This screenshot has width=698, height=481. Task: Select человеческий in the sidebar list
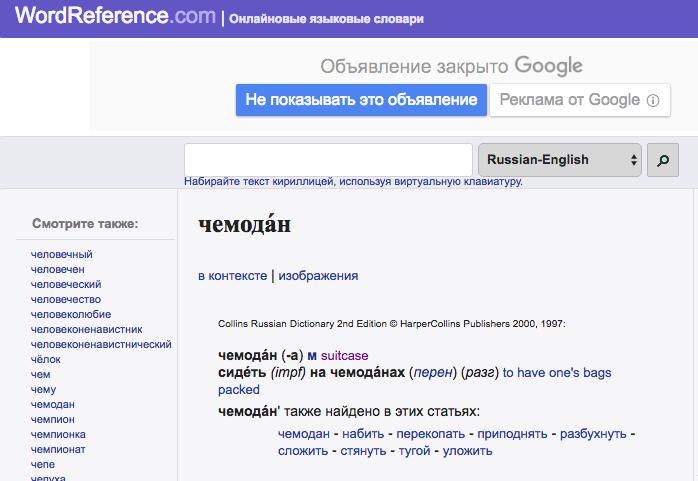[x=66, y=284]
